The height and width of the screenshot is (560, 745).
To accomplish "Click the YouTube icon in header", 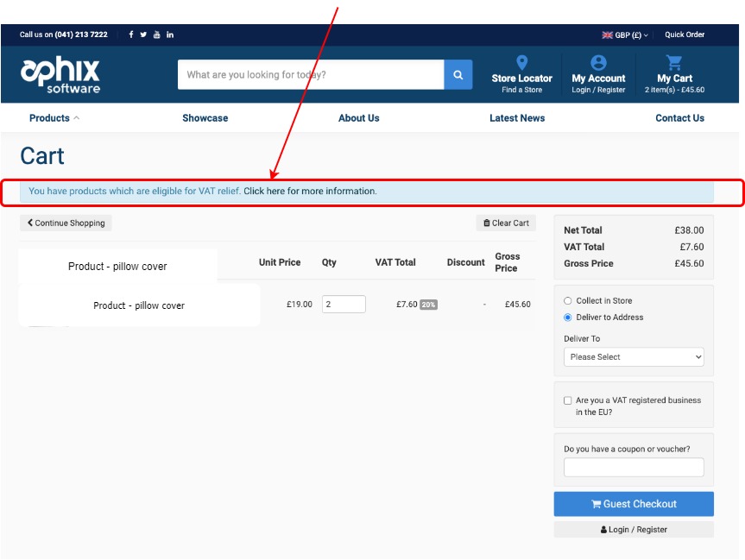I will pos(156,35).
